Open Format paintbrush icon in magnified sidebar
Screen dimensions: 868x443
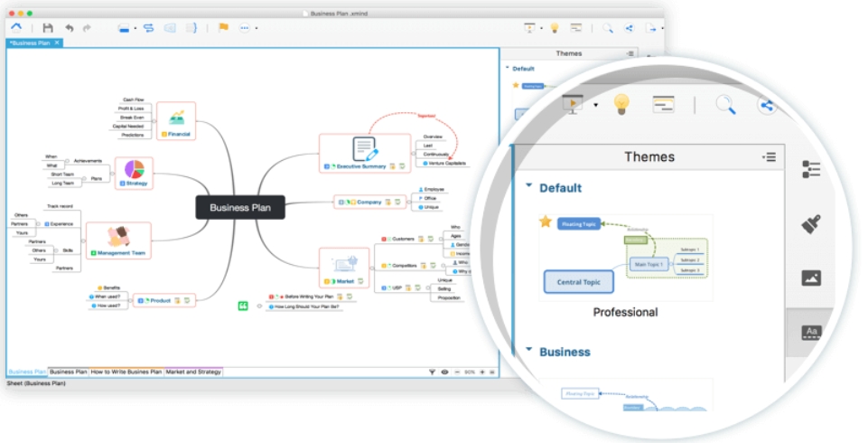811,224
